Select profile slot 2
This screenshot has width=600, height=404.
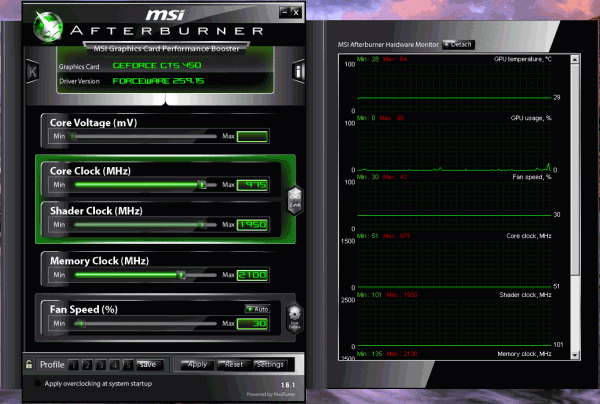coord(87,365)
